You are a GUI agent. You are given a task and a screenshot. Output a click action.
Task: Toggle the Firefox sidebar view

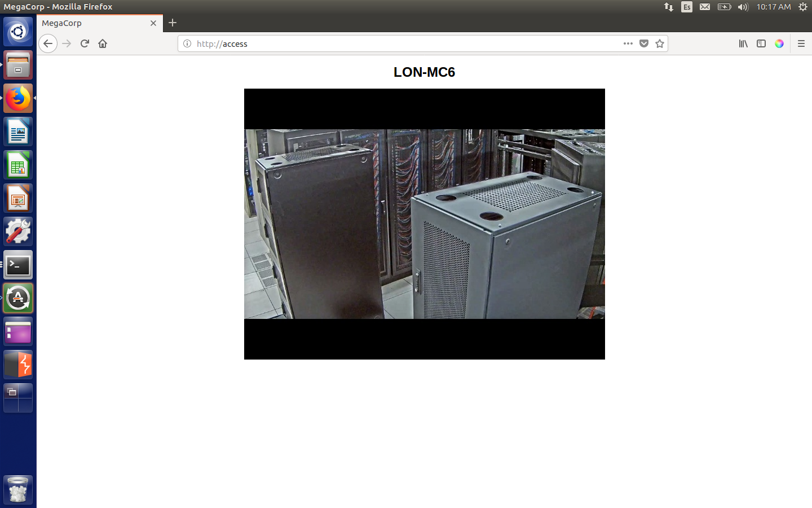(761, 43)
